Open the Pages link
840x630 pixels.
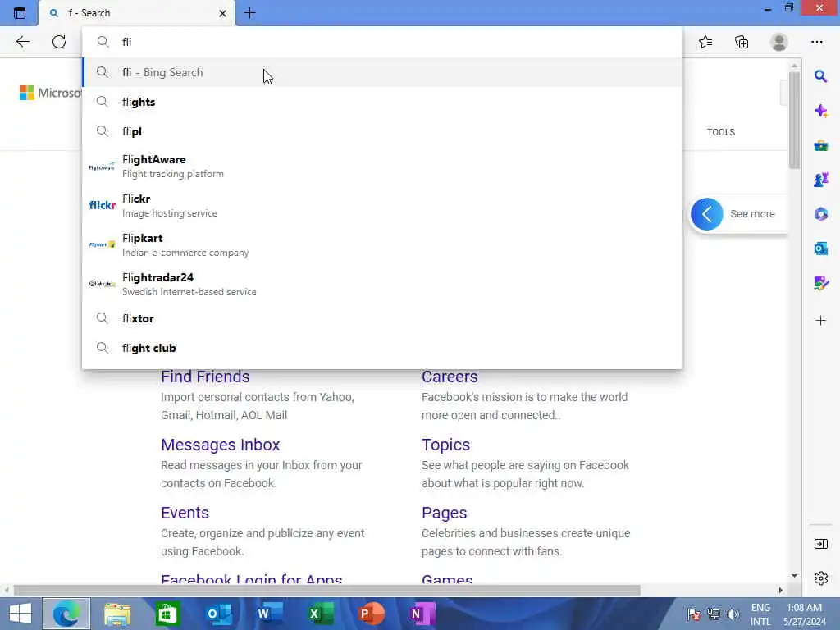[444, 513]
